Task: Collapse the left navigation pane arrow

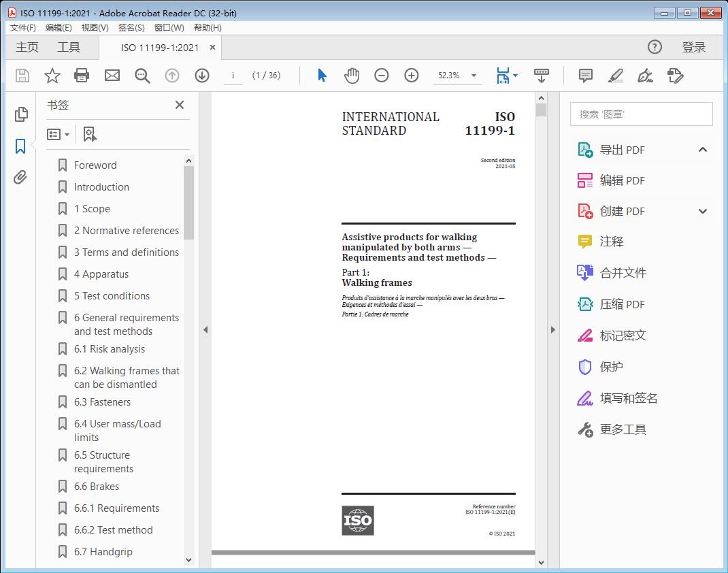Action: [x=205, y=330]
